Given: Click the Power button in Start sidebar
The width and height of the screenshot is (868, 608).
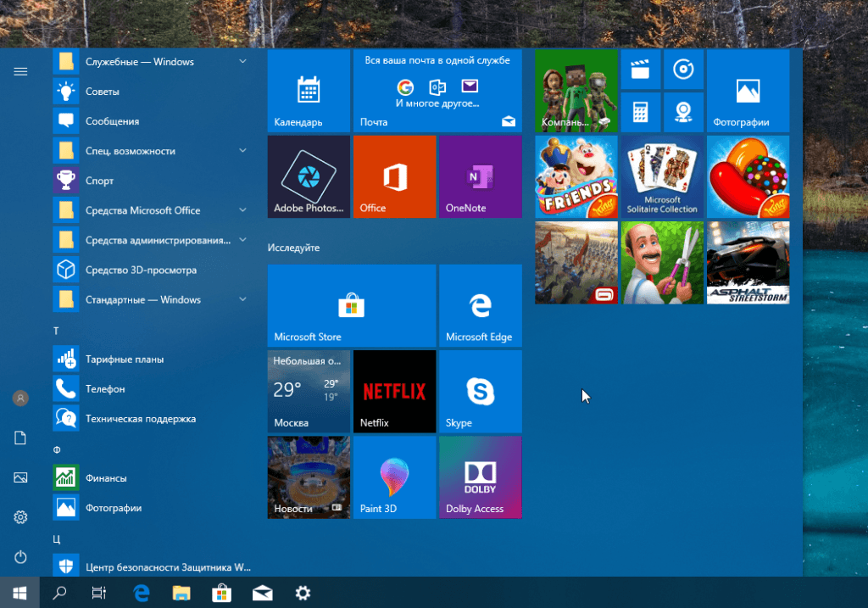Looking at the screenshot, I should [x=21, y=557].
